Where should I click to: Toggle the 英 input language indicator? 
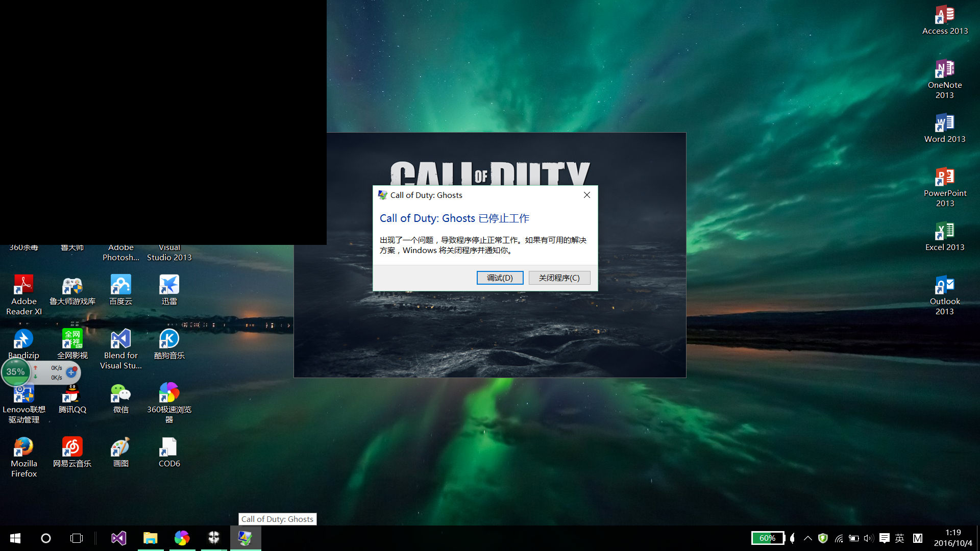click(900, 538)
